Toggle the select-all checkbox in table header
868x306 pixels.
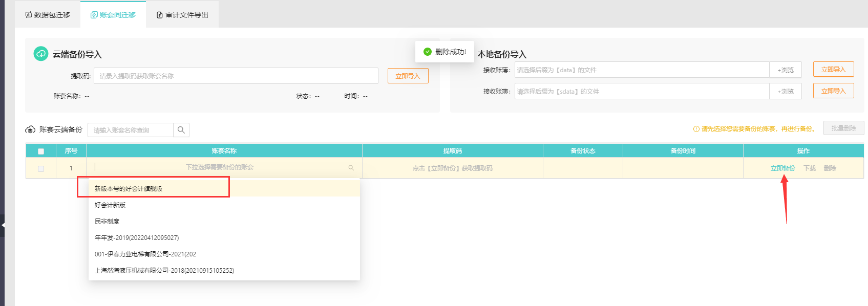coord(41,151)
